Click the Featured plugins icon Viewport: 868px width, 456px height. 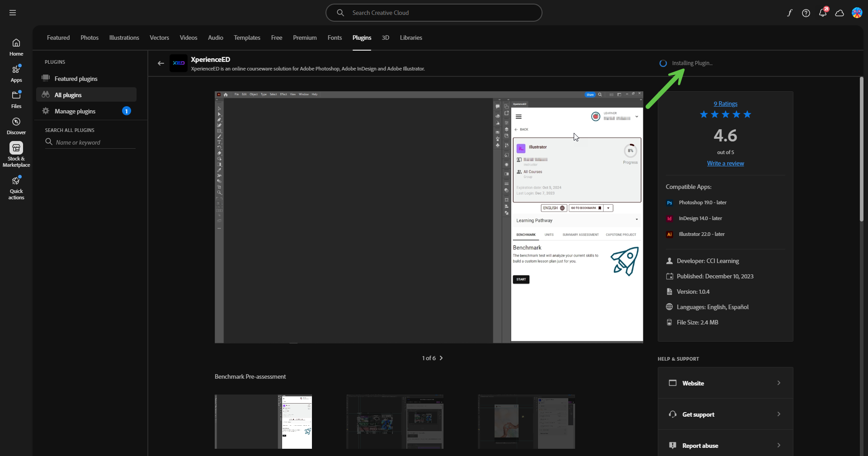point(46,78)
